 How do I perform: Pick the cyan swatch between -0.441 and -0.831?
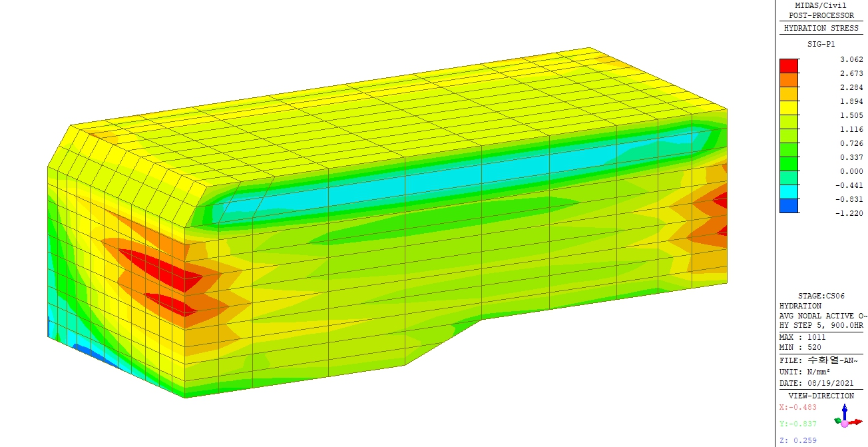[789, 192]
